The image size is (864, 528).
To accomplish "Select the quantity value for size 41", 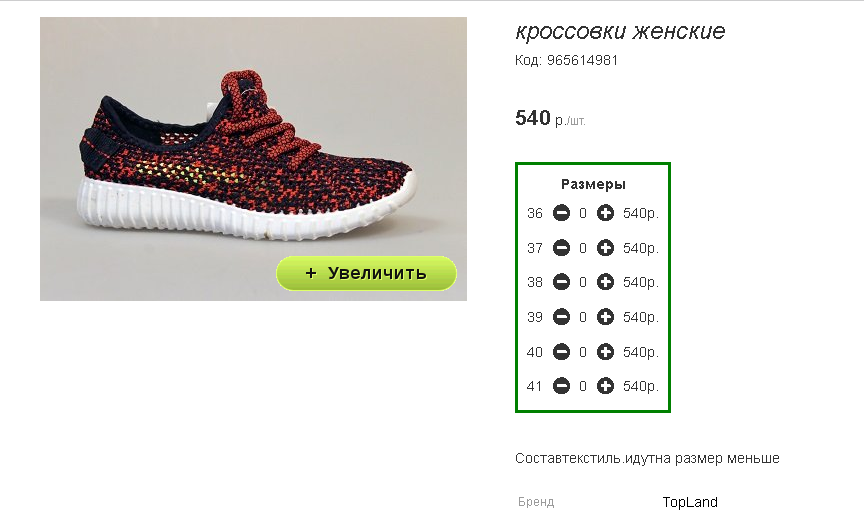I will [583, 386].
